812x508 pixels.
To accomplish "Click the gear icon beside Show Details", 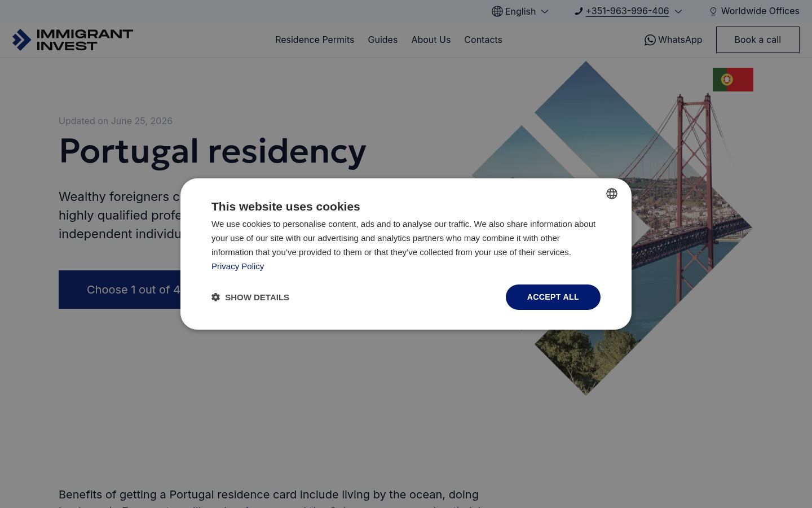I will [x=216, y=297].
